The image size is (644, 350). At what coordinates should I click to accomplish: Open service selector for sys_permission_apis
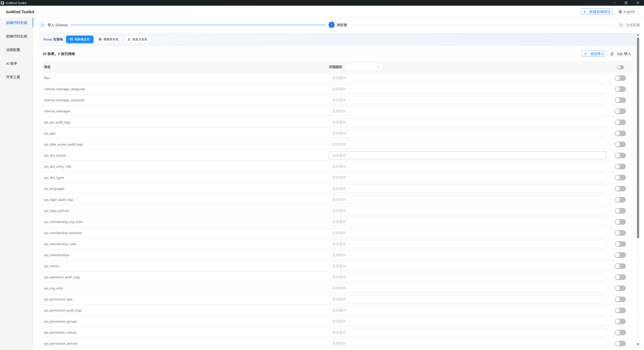[x=468, y=299]
